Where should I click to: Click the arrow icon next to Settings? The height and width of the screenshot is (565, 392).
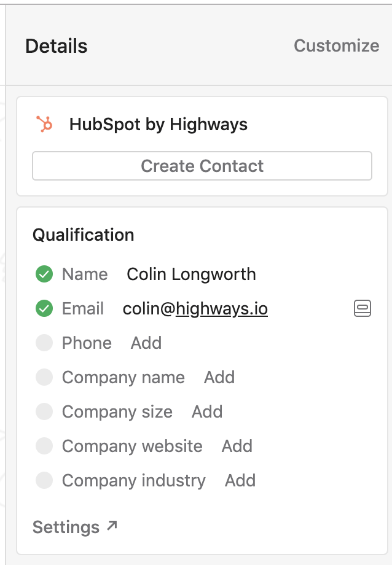point(112,526)
